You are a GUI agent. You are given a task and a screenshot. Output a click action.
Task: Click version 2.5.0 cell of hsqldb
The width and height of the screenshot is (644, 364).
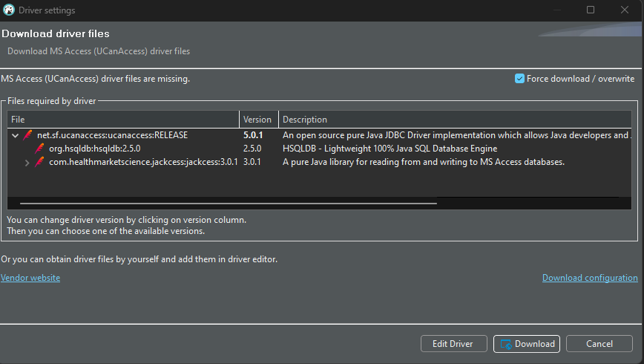pos(252,149)
